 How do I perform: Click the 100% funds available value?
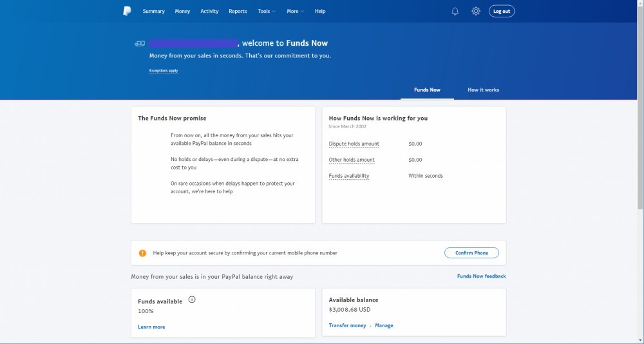pos(146,311)
